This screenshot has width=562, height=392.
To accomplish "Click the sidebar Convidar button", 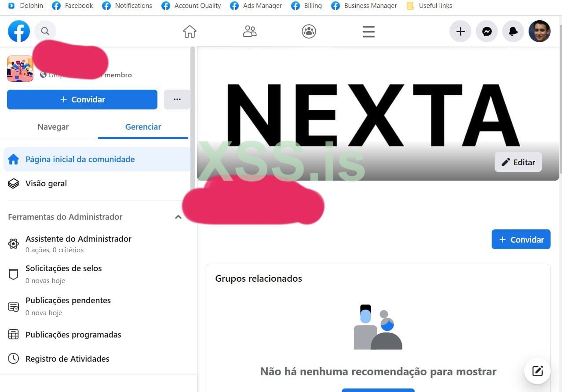I will (82, 100).
